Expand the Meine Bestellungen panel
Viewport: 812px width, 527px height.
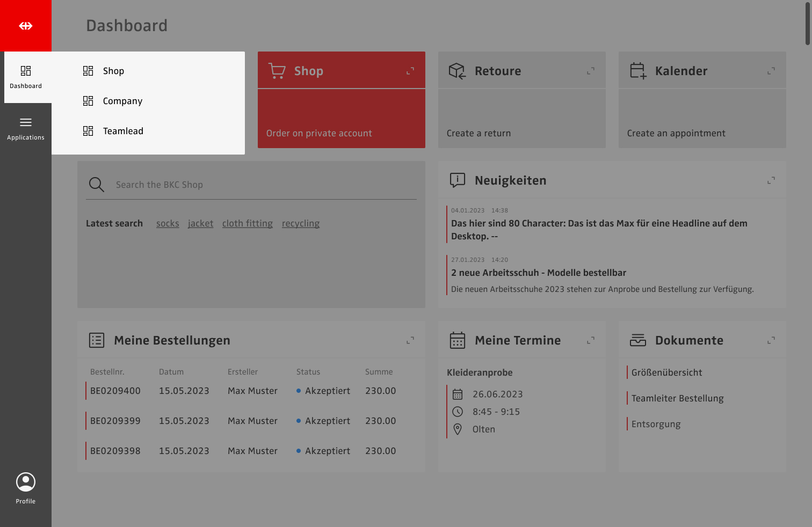coord(410,340)
